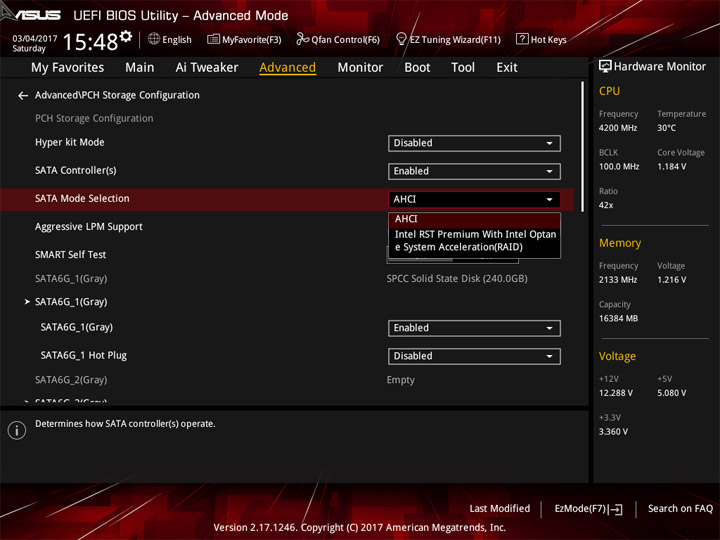This screenshot has width=720, height=540.
Task: Click the SPCC Solid State Disk (240.0GB) text
Action: coord(457,279)
